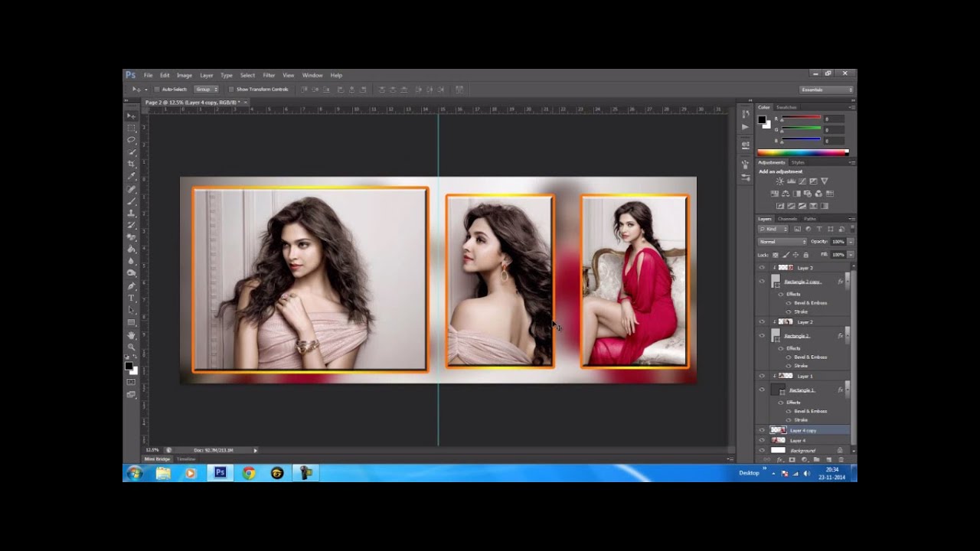Open the Opacity value dropdown
980x551 pixels.
[851, 242]
